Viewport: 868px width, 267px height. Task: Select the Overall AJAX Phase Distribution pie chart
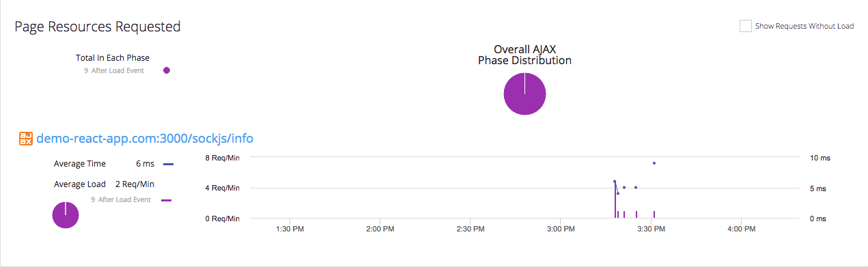524,94
